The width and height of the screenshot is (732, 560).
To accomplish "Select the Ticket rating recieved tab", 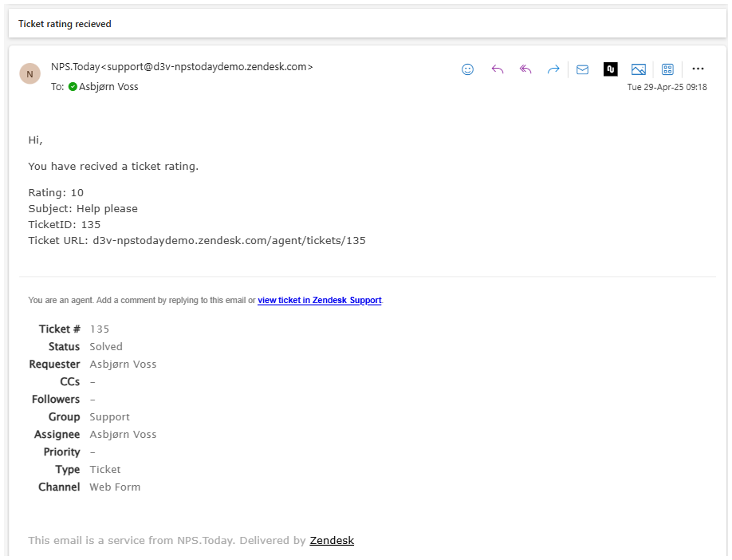I will tap(64, 24).
